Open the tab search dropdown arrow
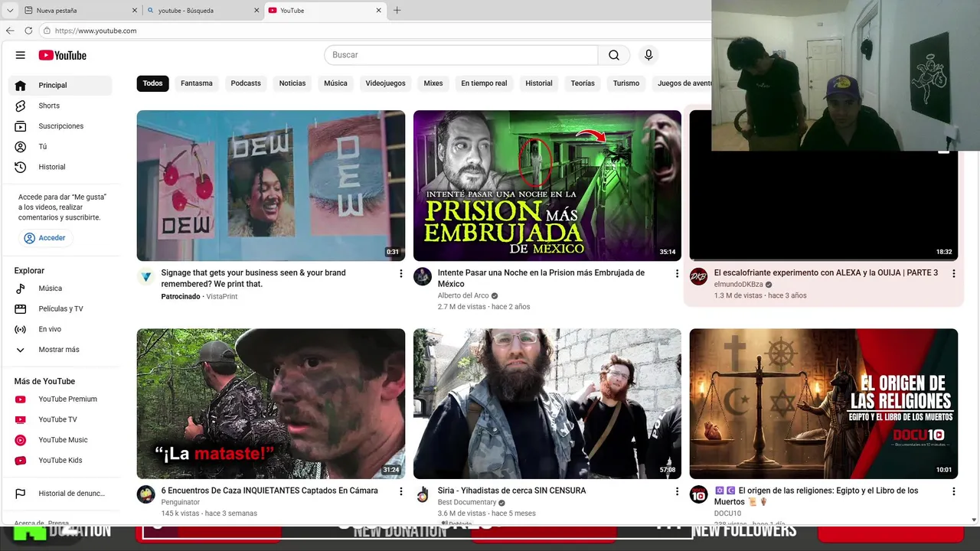 click(10, 11)
